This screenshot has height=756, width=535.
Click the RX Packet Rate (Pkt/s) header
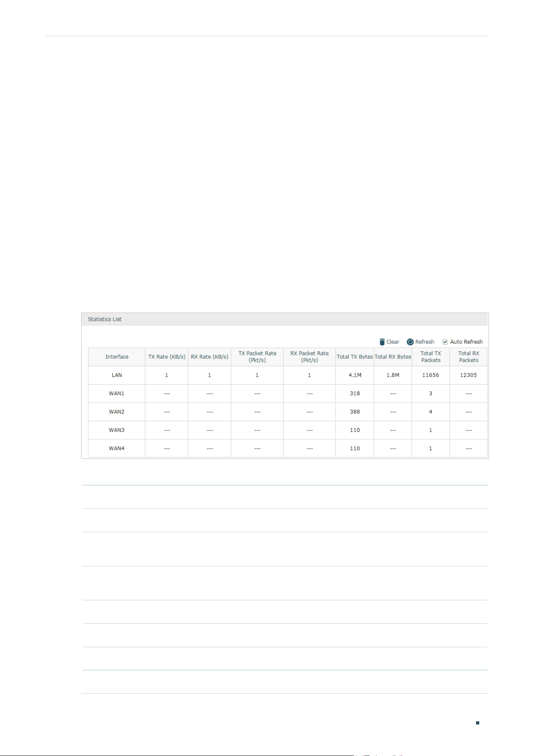coord(310,357)
